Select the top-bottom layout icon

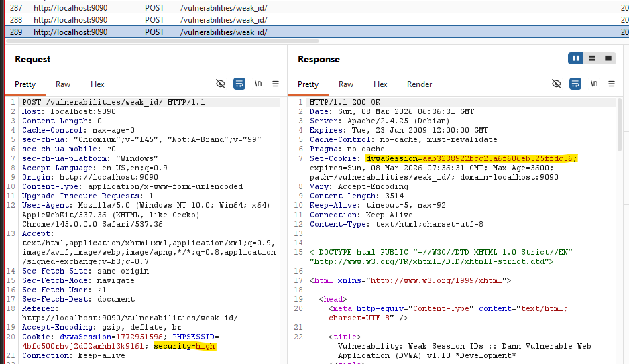(x=591, y=58)
